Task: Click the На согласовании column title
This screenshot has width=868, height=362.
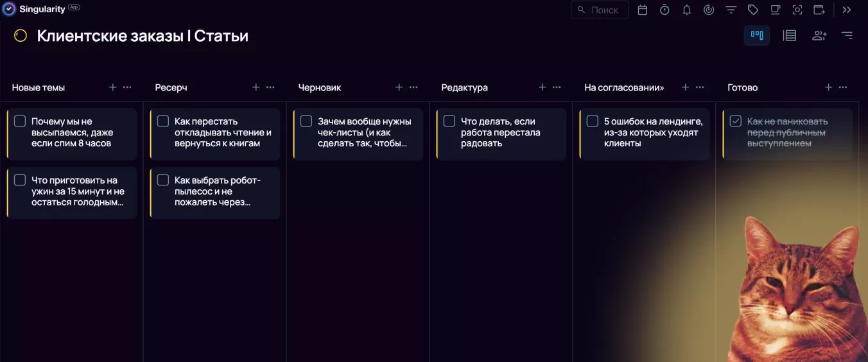Action: [624, 87]
